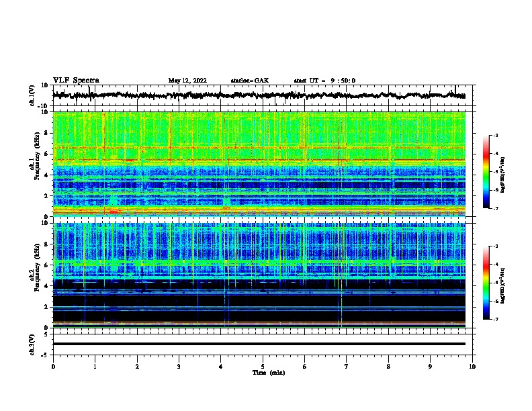
Task: Click the "Time (min)" x-axis label
Action: point(269,373)
